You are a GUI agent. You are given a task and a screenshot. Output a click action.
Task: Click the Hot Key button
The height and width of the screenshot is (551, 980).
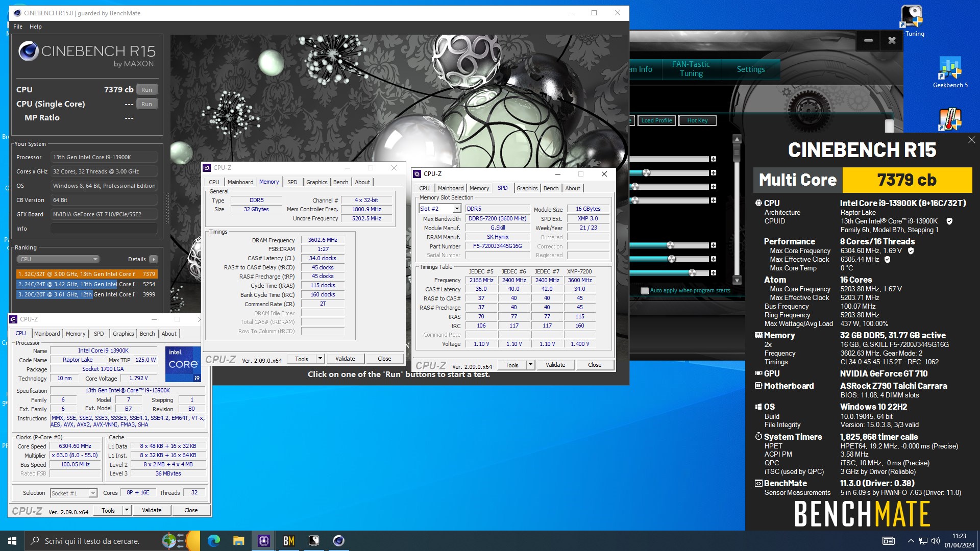coord(697,120)
